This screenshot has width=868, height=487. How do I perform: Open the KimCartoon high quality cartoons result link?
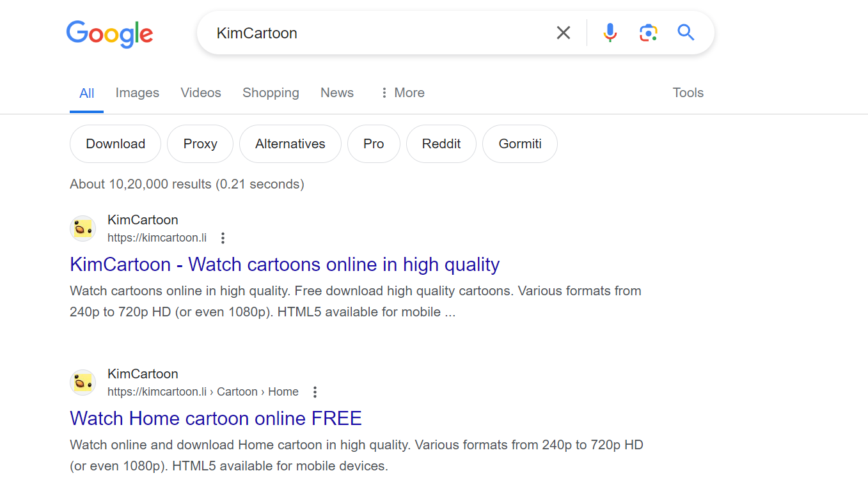tap(285, 264)
